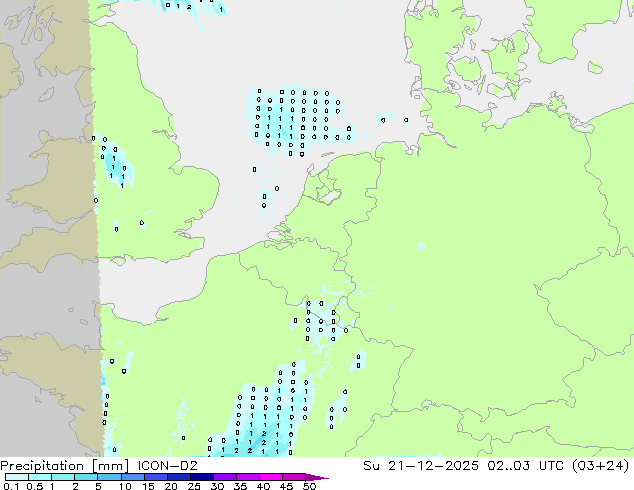Pick the 40–45 mm magenta legend swatch
This screenshot has width=634, height=490.
pos(271,477)
